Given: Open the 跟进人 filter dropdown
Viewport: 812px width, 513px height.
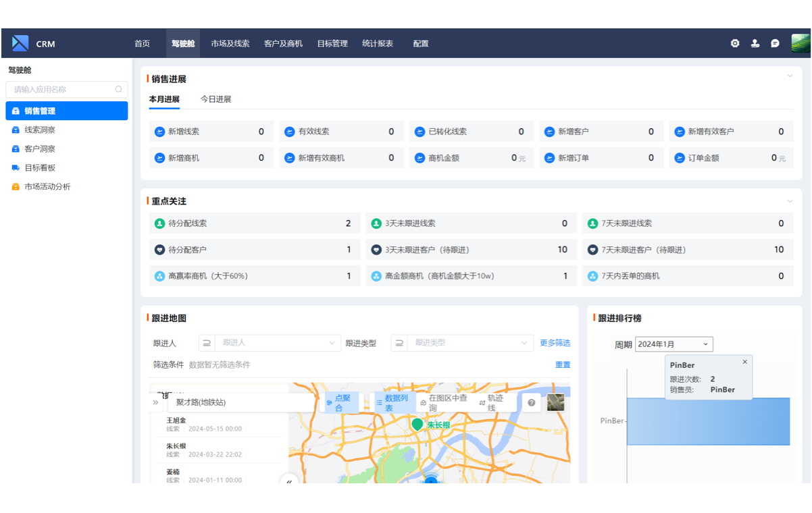Looking at the screenshot, I should [277, 343].
